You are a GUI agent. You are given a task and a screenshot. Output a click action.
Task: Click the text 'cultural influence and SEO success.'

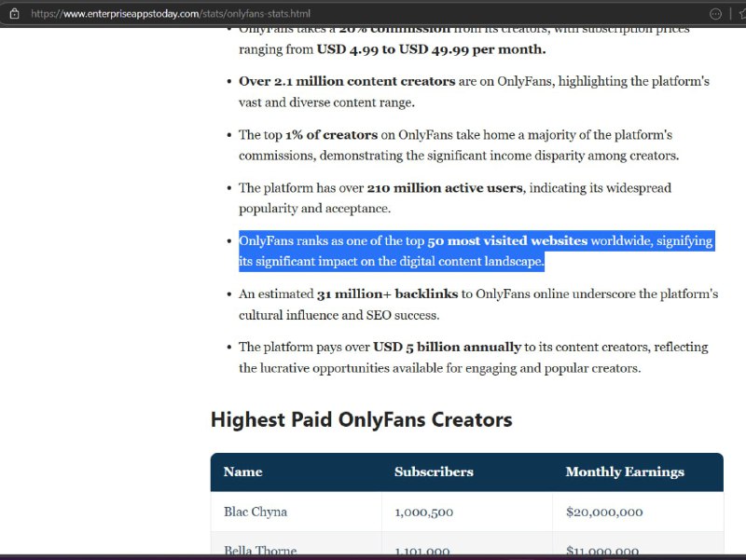tap(338, 316)
